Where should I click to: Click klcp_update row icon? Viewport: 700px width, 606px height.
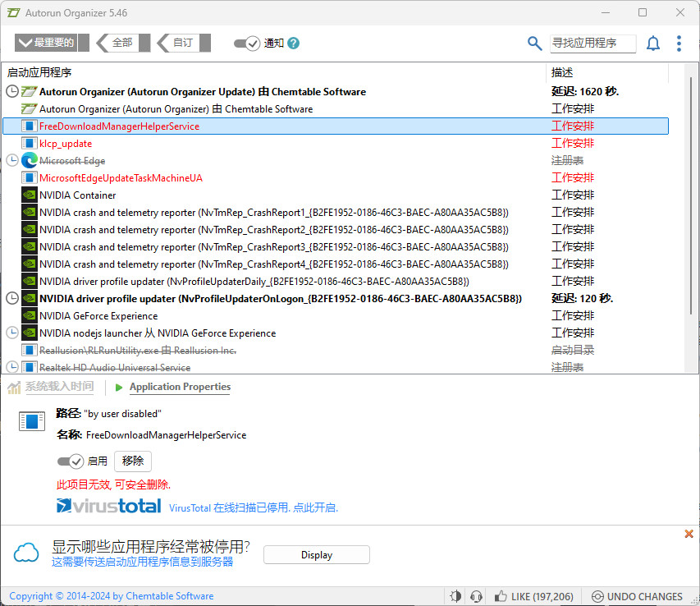click(x=30, y=144)
